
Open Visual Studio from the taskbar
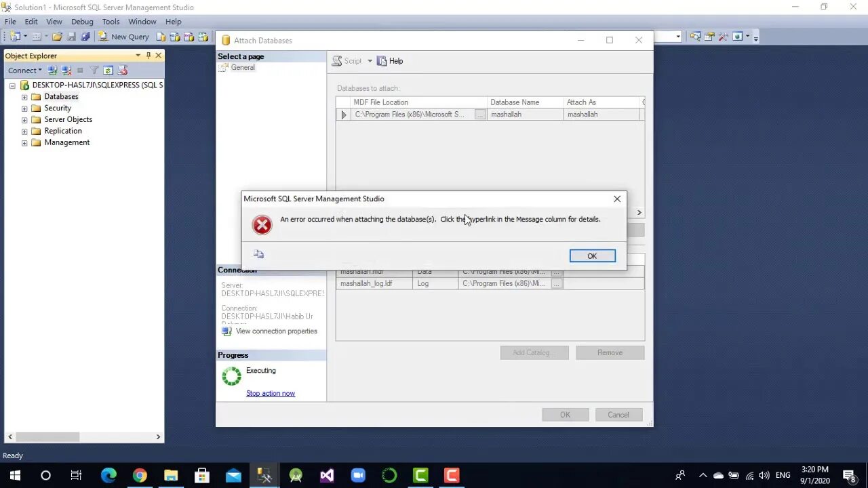coord(327,475)
